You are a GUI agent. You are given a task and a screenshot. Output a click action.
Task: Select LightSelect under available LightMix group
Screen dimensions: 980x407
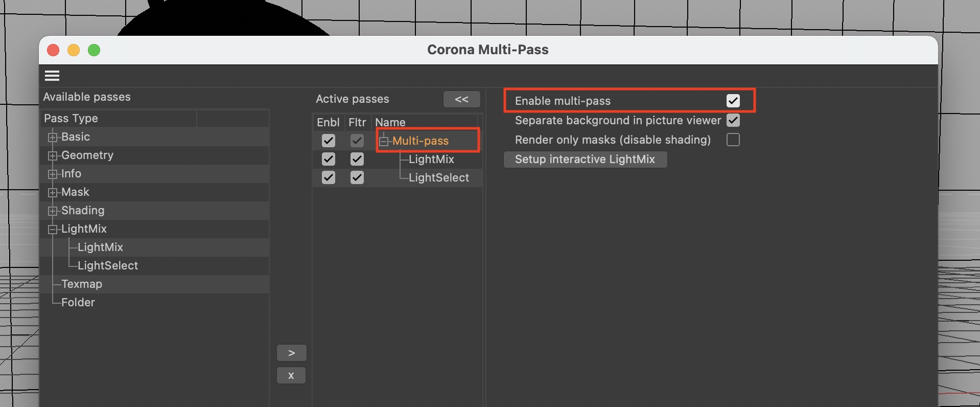[108, 265]
